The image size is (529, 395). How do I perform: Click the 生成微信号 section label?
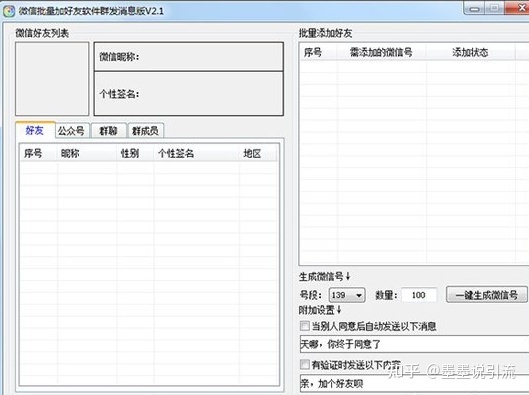click(325, 277)
